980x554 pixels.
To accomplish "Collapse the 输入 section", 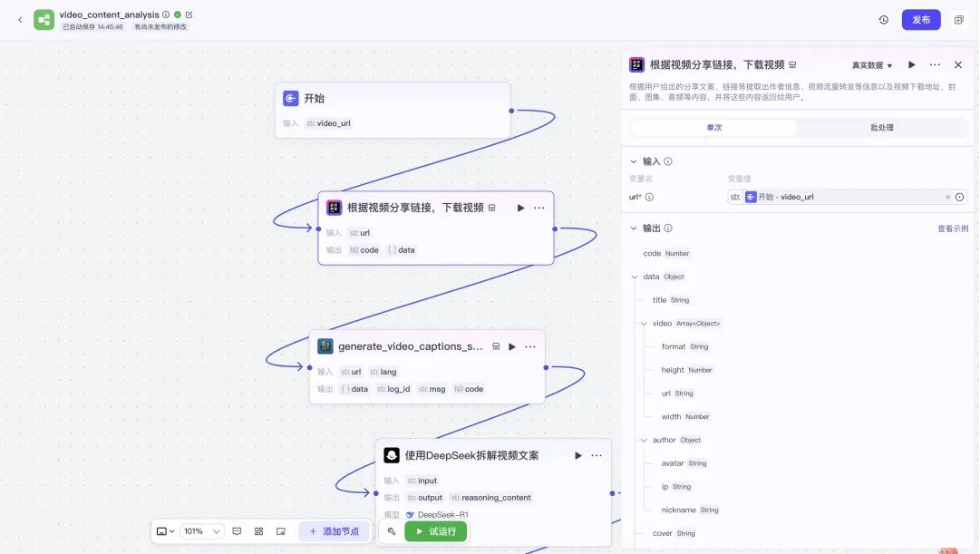I will click(634, 161).
